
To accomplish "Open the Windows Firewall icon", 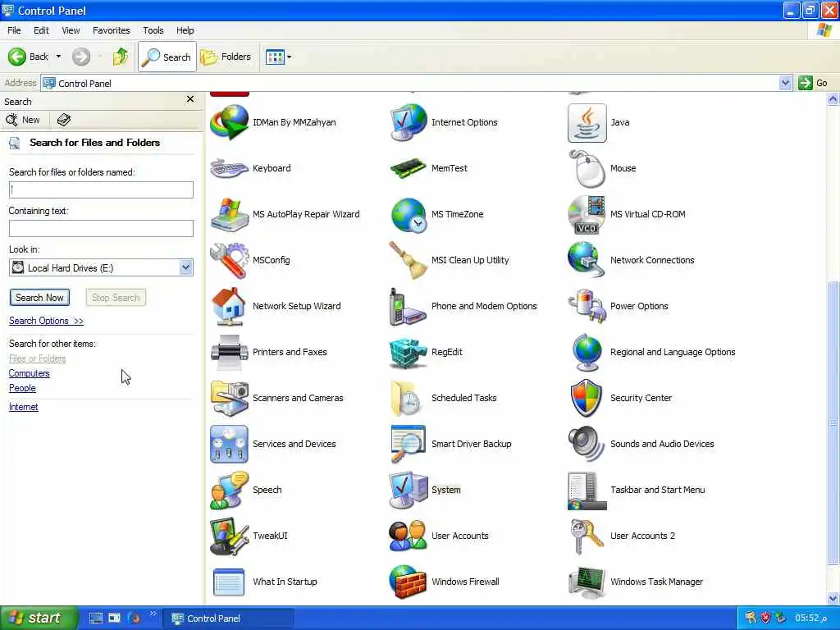I will click(x=409, y=582).
